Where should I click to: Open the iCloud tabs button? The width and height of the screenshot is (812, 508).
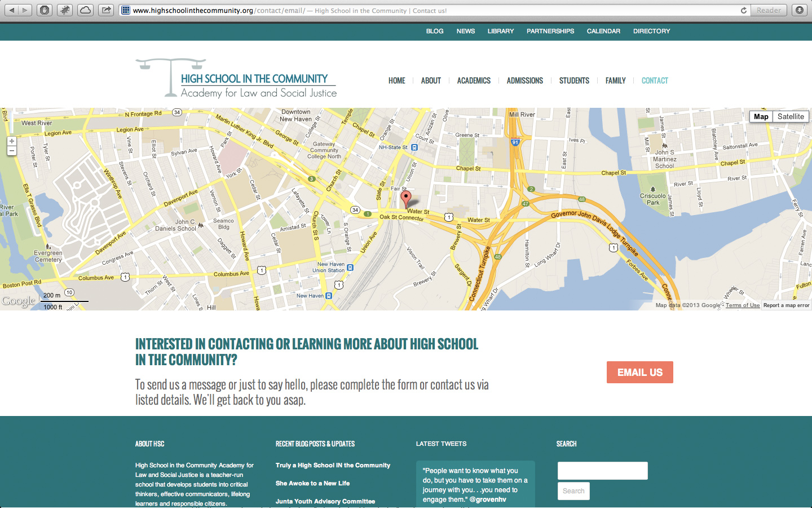tap(85, 10)
